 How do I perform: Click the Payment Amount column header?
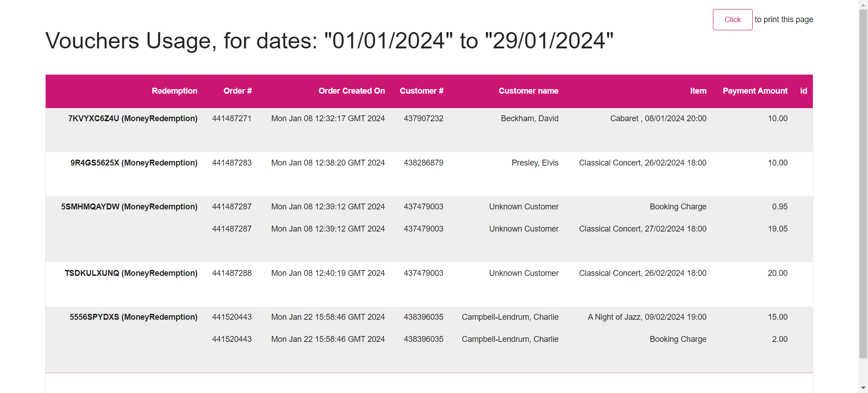click(755, 91)
